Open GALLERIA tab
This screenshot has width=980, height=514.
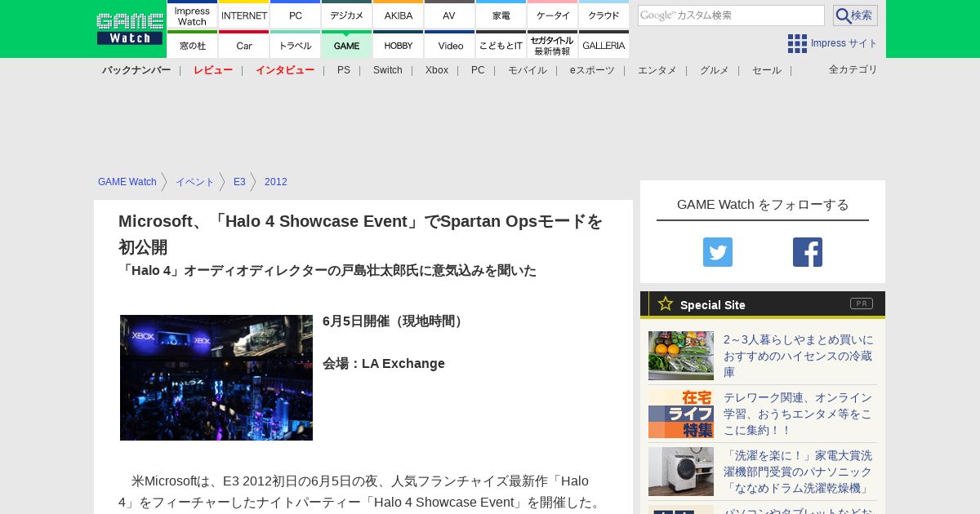604,44
